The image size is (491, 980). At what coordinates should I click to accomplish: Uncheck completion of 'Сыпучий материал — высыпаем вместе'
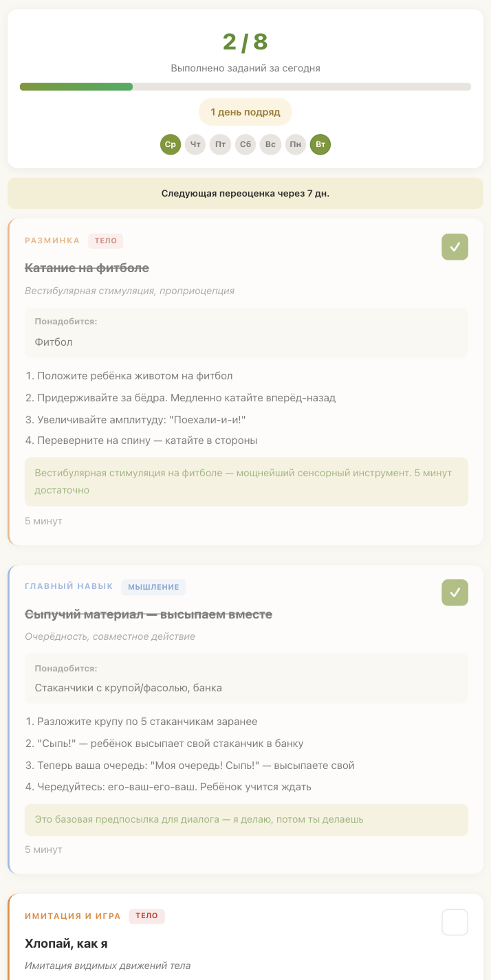pyautogui.click(x=455, y=592)
